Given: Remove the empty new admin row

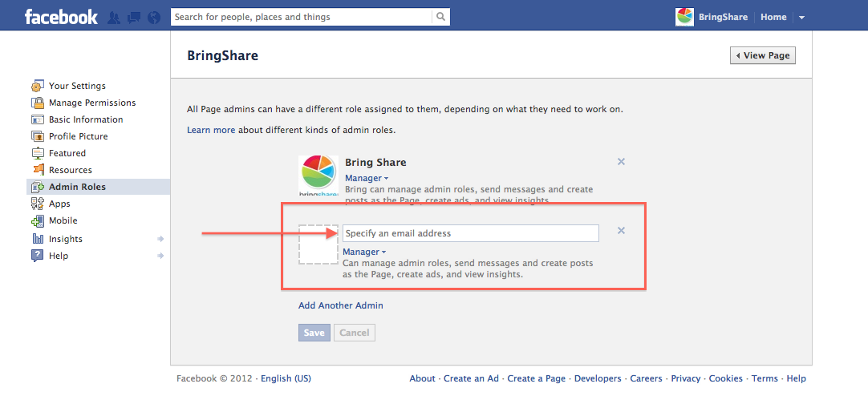Looking at the screenshot, I should coord(621,231).
